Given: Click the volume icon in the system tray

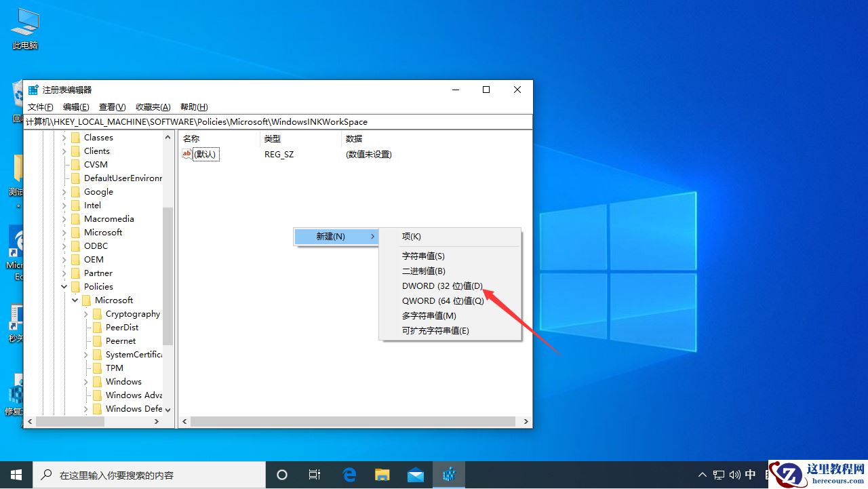Looking at the screenshot, I should click(x=734, y=475).
